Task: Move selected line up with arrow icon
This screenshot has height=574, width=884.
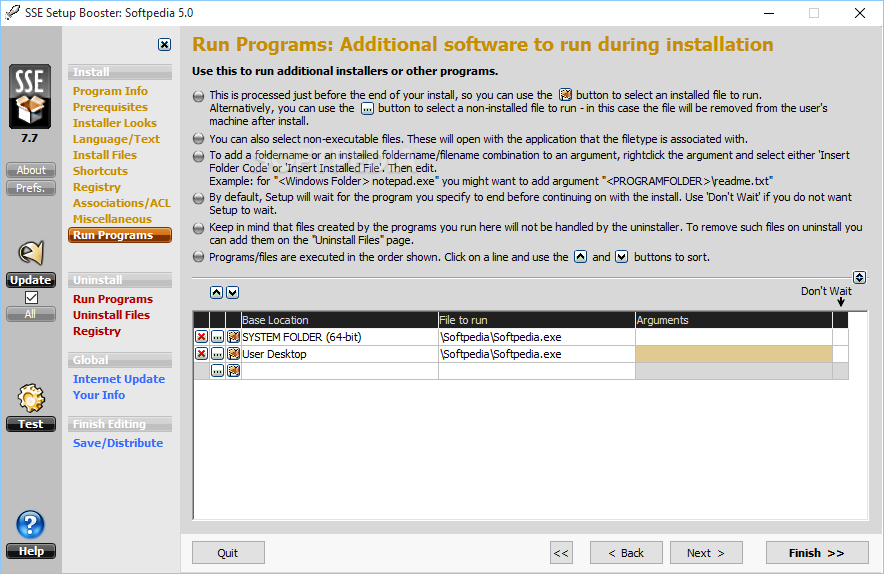Action: click(216, 292)
